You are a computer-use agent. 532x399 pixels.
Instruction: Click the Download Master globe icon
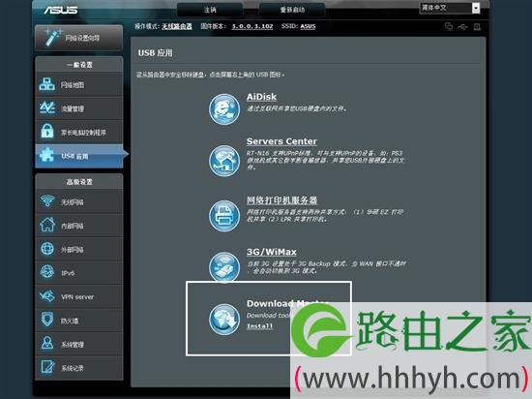(x=224, y=320)
